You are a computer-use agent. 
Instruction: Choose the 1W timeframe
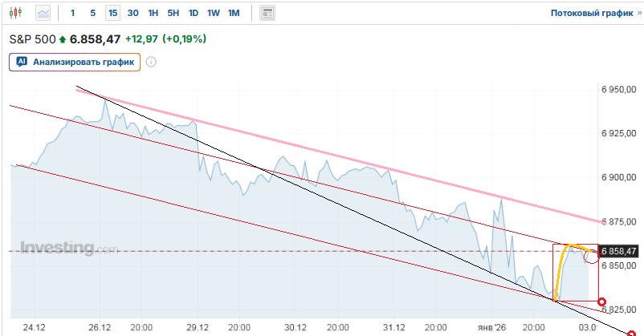(x=213, y=13)
